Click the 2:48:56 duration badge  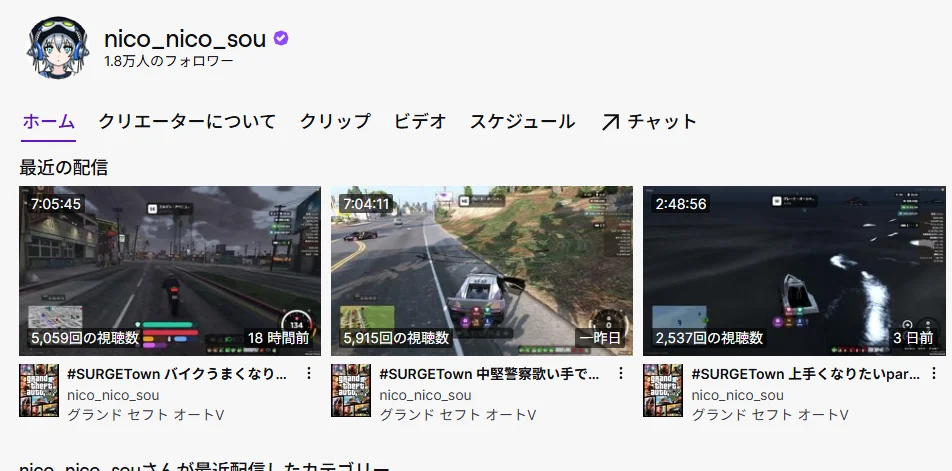681,204
